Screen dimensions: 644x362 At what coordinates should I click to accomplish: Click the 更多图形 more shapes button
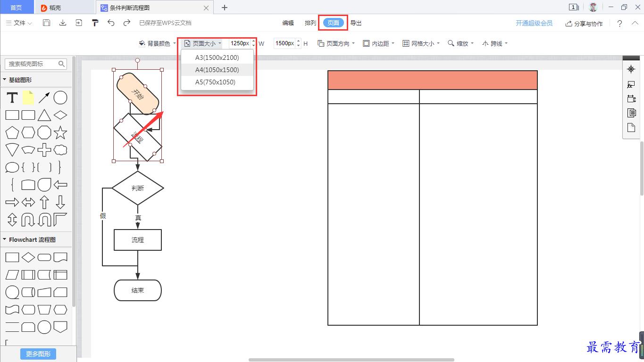(x=38, y=354)
